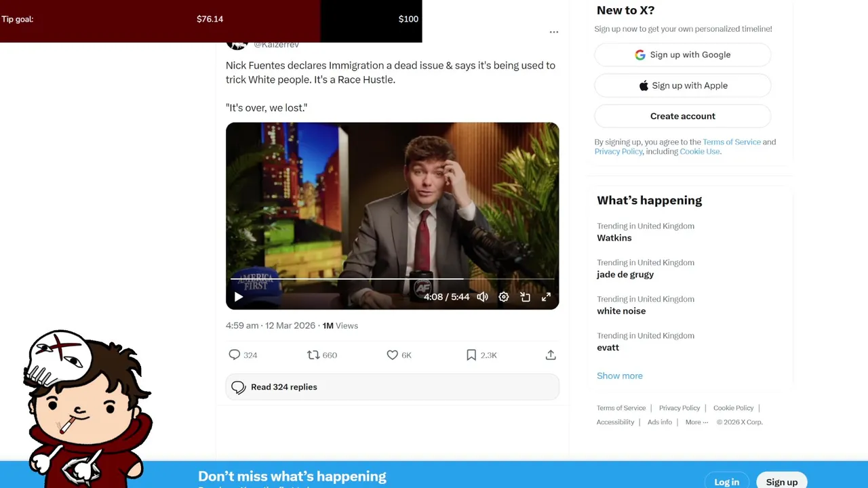
Task: Toggle picture-in-picture mode for the video
Action: click(x=525, y=297)
